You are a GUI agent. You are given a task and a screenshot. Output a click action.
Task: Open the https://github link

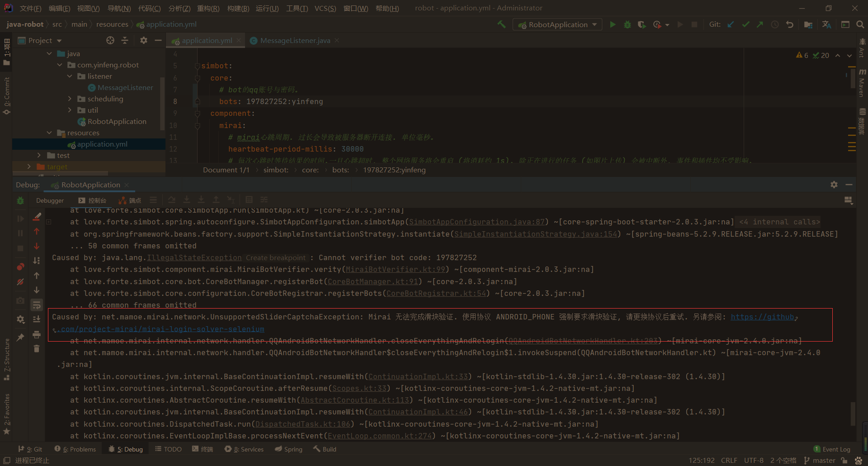pos(762,317)
